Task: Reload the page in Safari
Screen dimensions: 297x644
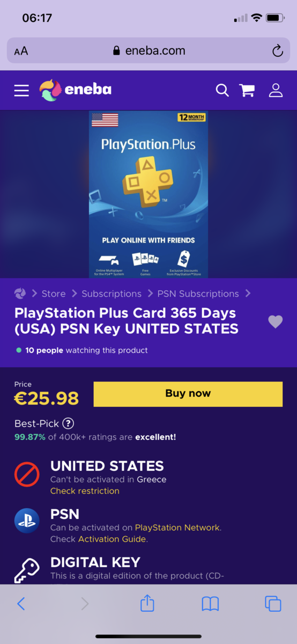Action: (x=277, y=51)
